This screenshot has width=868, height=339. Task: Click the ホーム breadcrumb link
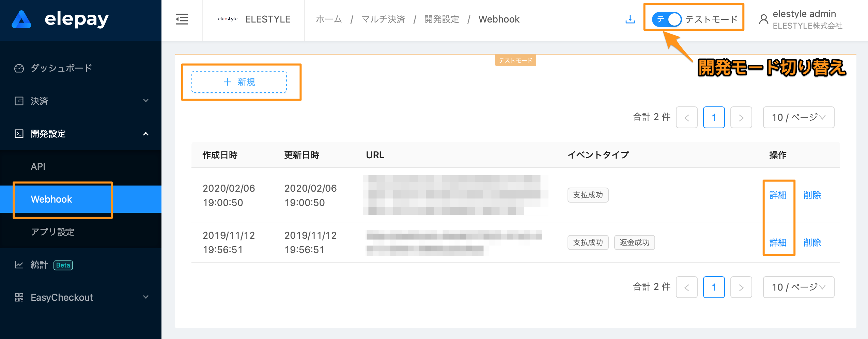coord(329,19)
